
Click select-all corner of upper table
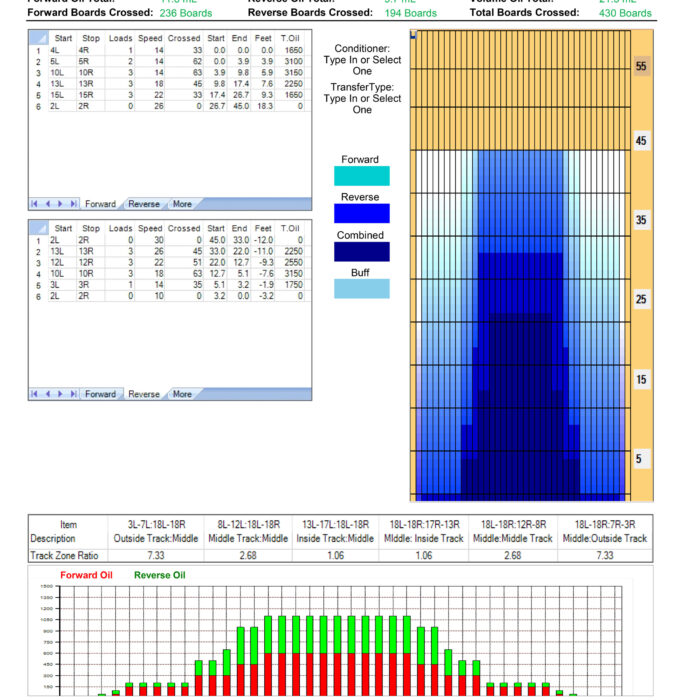click(x=39, y=38)
